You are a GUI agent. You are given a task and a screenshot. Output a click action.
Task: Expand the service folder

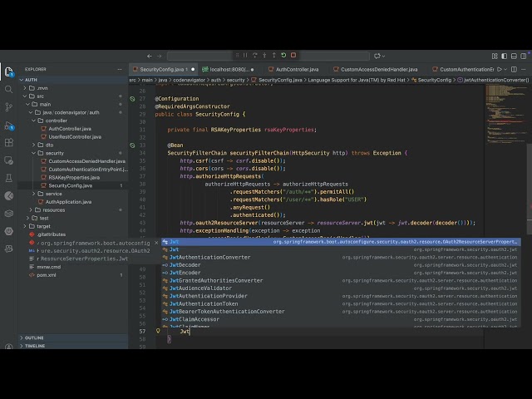point(33,194)
